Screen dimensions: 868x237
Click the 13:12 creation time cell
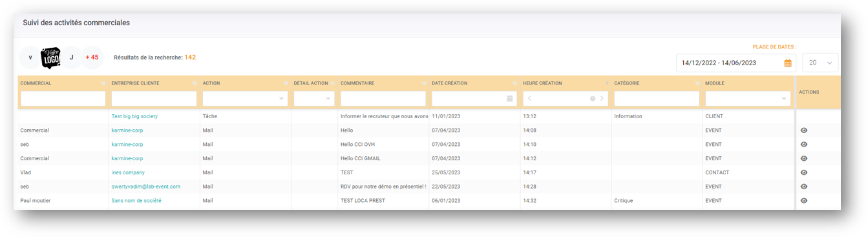(529, 116)
